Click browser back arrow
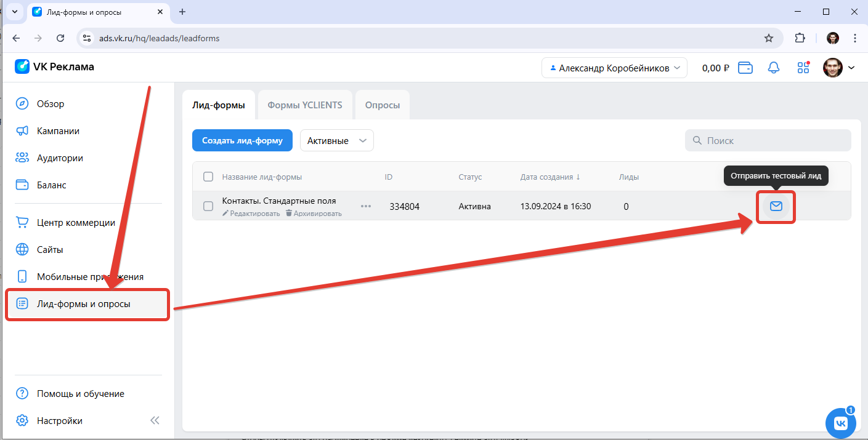 16,38
